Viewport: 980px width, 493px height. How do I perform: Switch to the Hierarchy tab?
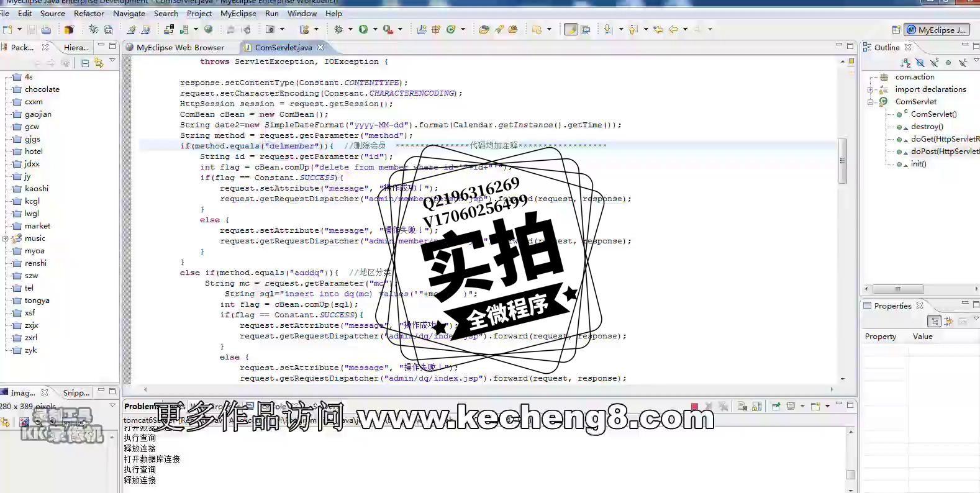(76, 47)
